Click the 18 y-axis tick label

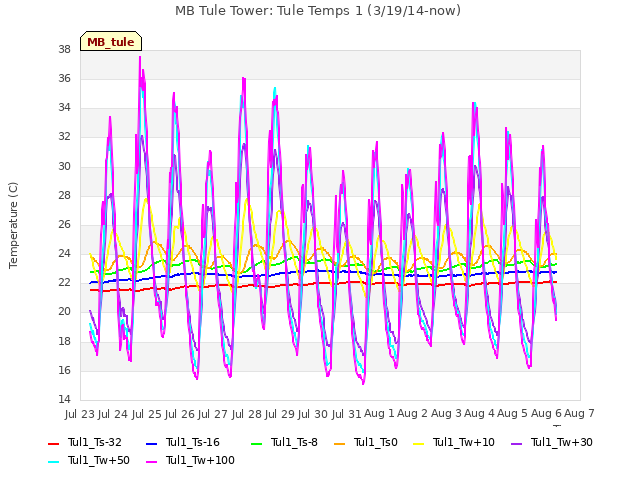coord(64,342)
